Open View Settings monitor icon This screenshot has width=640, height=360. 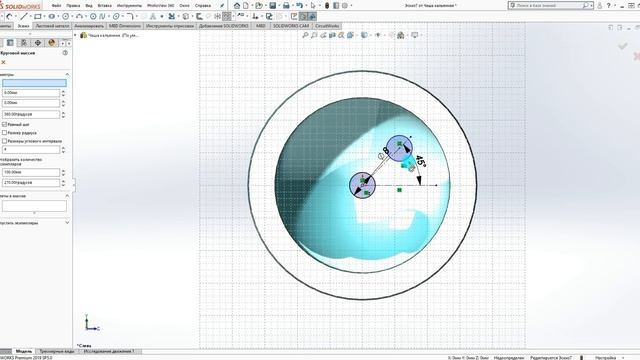tap(415, 36)
